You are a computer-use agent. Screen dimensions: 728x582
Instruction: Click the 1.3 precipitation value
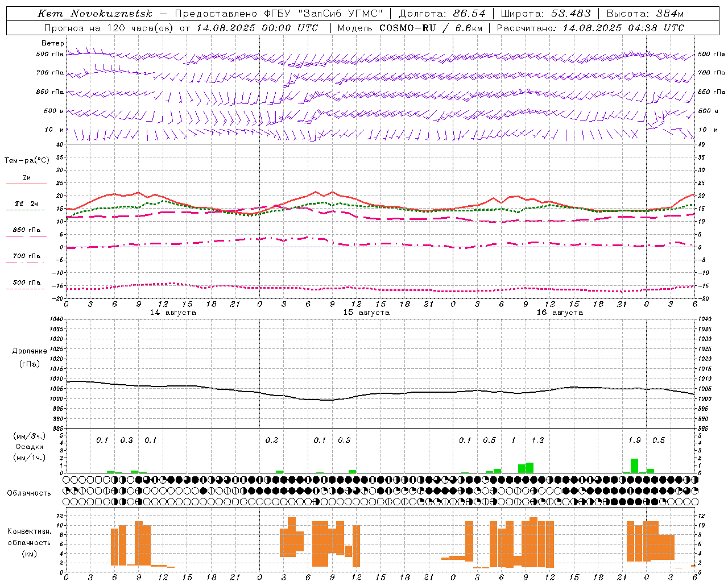[x=537, y=440]
